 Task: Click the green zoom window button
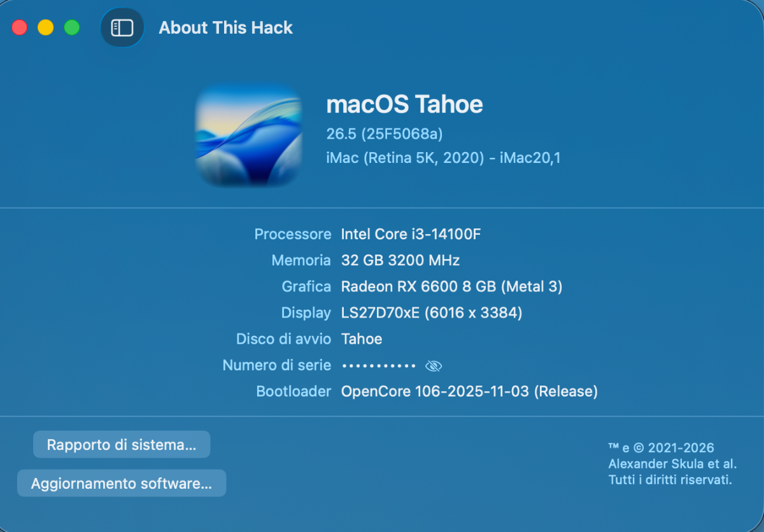(x=72, y=28)
